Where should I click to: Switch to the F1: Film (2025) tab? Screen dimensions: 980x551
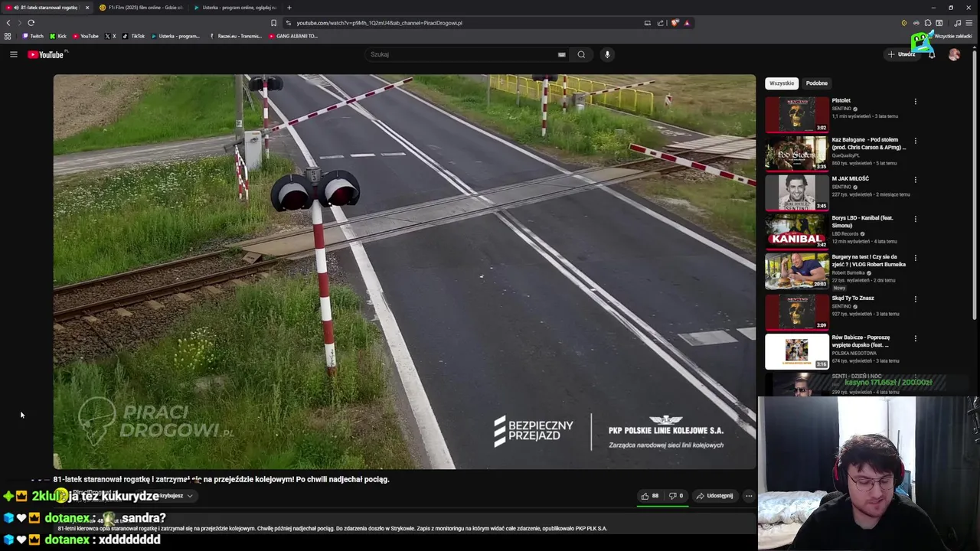coord(141,8)
